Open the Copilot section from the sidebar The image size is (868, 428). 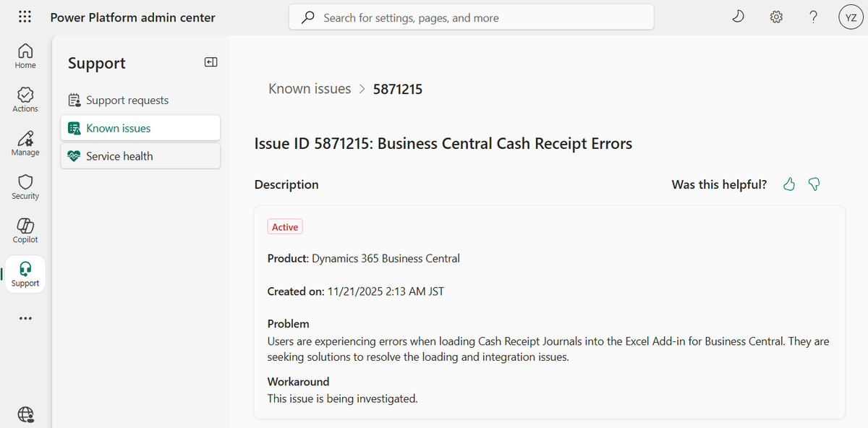(x=25, y=230)
